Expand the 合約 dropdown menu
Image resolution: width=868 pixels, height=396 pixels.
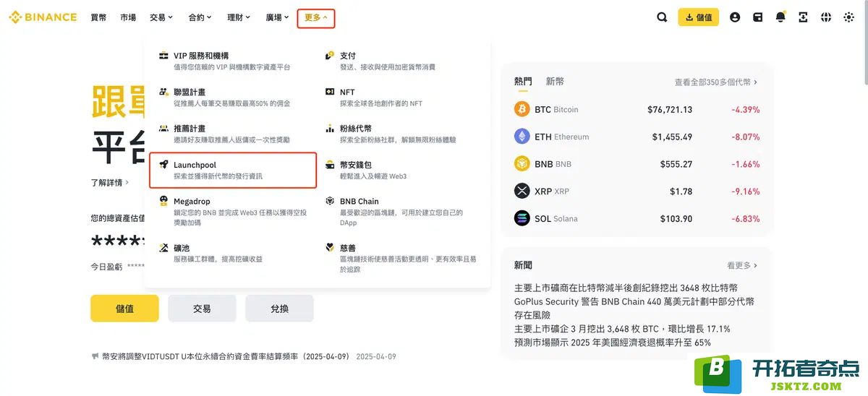[x=200, y=17]
